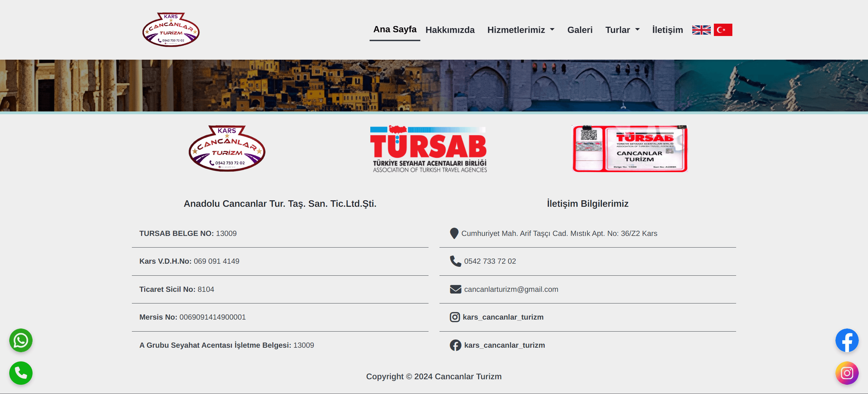Click the envelope icon beside email
Viewport: 868px width, 394px height.
[456, 289]
